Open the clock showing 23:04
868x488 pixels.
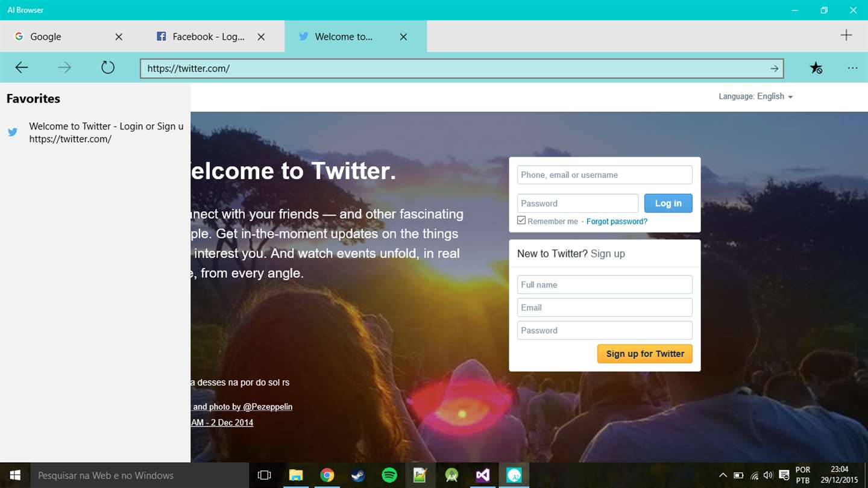click(x=840, y=475)
